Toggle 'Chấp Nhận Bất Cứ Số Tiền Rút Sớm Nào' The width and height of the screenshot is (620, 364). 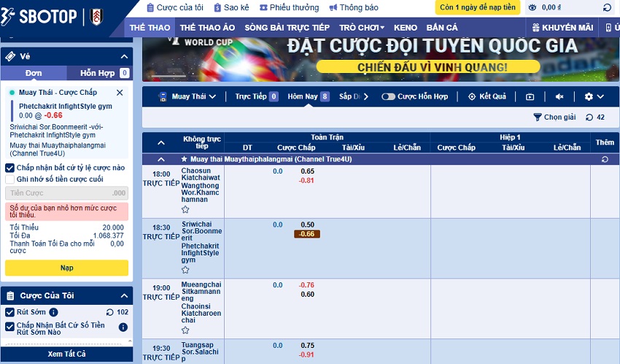click(x=9, y=327)
